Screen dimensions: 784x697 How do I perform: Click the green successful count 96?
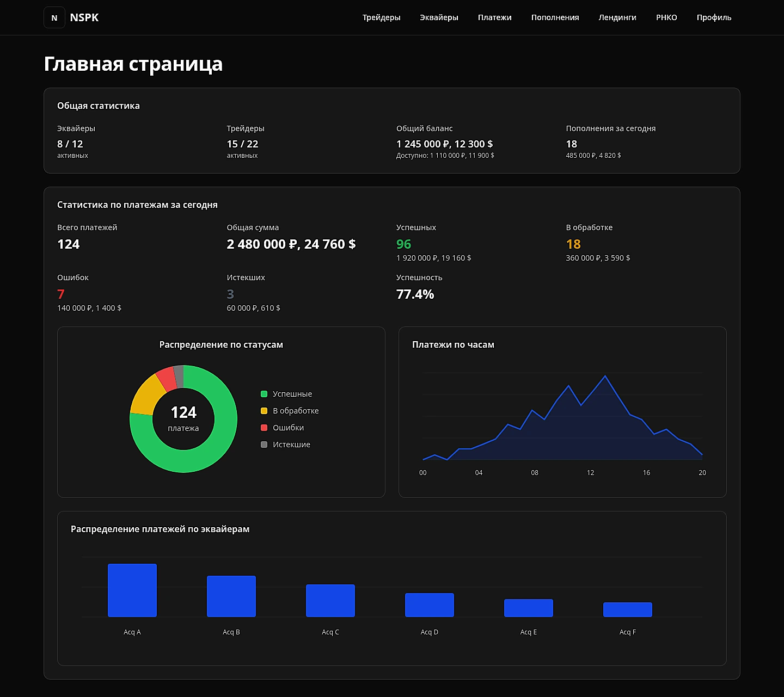403,244
